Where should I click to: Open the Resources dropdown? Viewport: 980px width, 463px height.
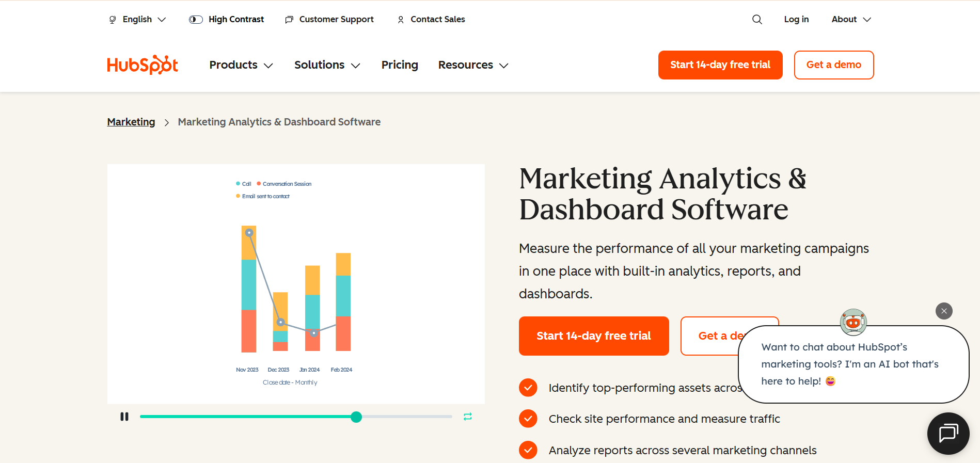(x=472, y=65)
